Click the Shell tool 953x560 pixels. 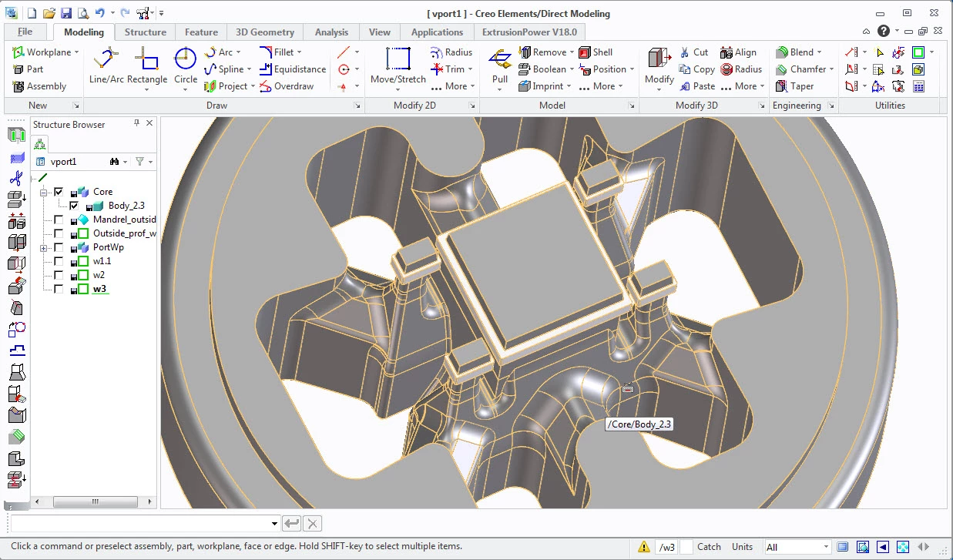[596, 52]
